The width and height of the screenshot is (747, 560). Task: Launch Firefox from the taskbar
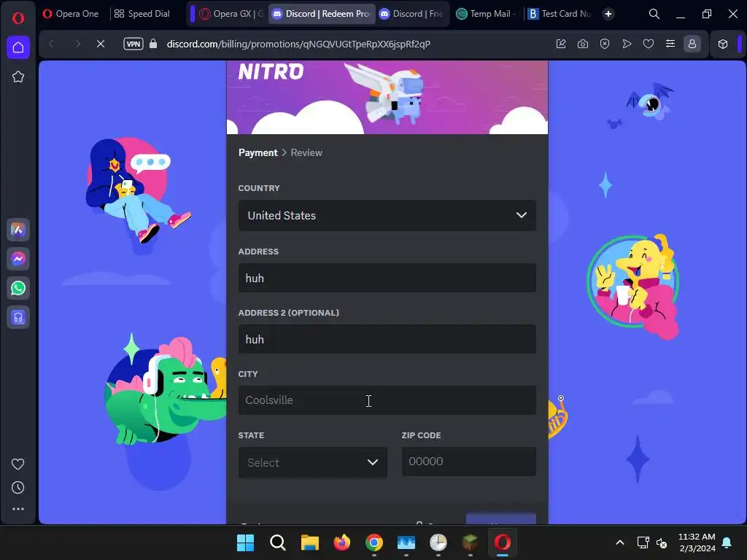coord(341,542)
